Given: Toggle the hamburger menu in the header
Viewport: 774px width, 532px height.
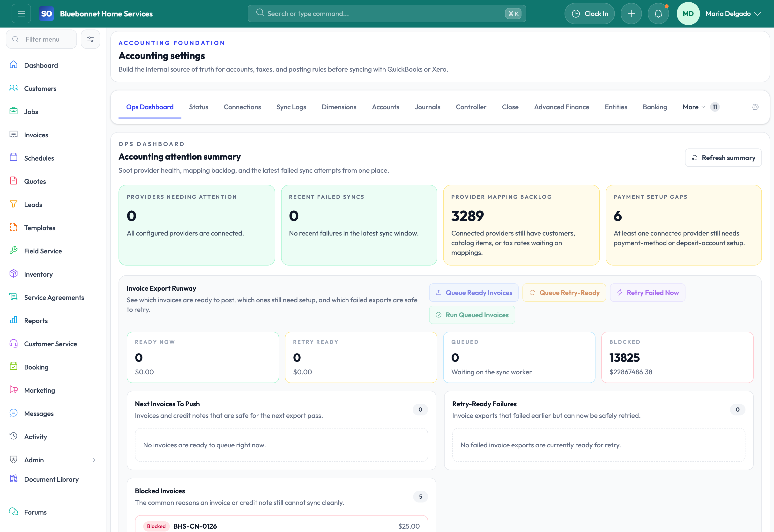Looking at the screenshot, I should [x=21, y=14].
